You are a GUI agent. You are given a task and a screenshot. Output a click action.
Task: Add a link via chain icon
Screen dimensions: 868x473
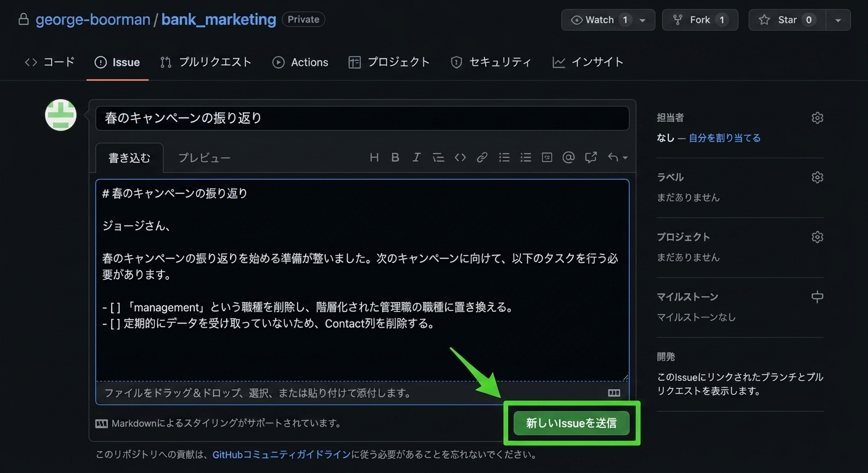482,158
